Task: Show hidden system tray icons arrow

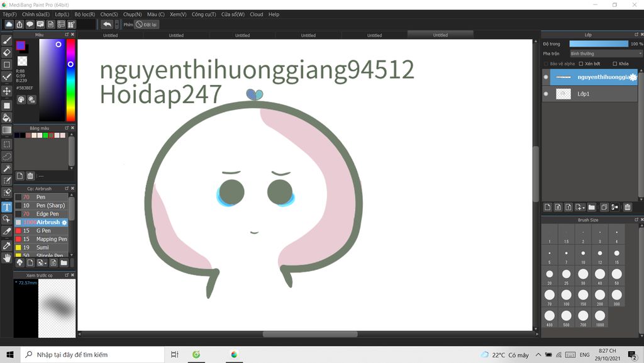Action: (538, 355)
